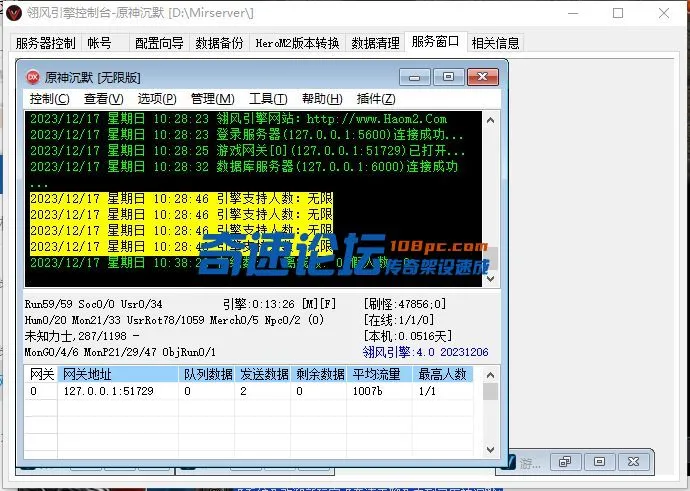Click the 原神沉默 window title icon
This screenshot has height=491, width=690.
click(33, 77)
